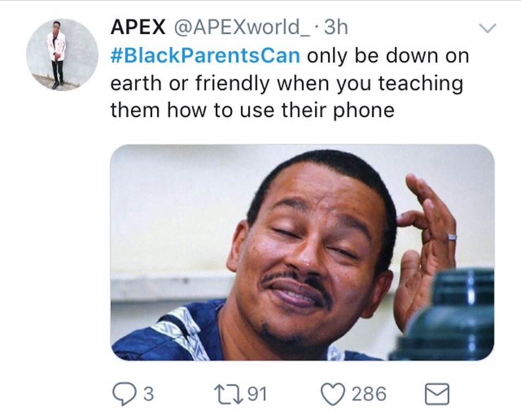View the 91 retweets count
The width and height of the screenshot is (521, 420).
pyautogui.click(x=257, y=394)
